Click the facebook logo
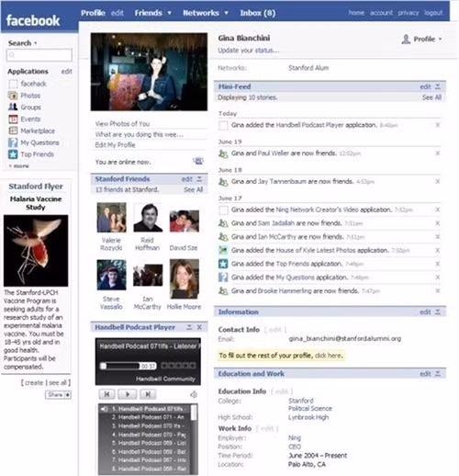This screenshot has height=476, width=459. click(x=33, y=20)
